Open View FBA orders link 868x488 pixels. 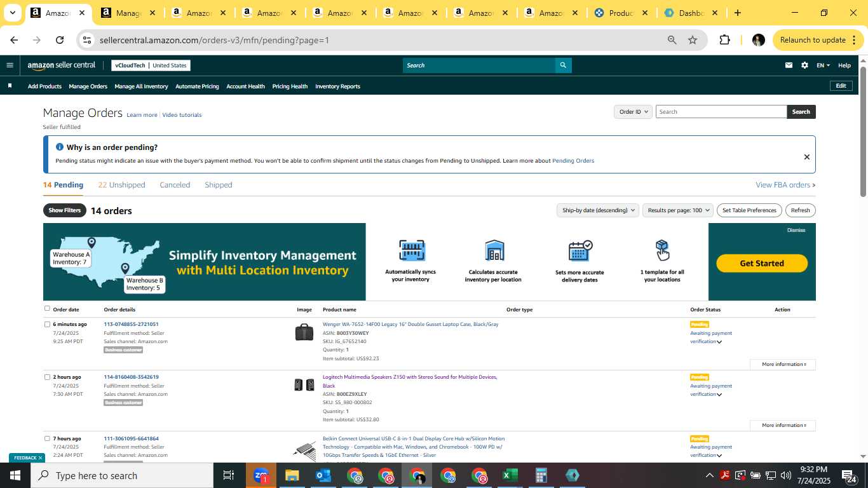(785, 185)
